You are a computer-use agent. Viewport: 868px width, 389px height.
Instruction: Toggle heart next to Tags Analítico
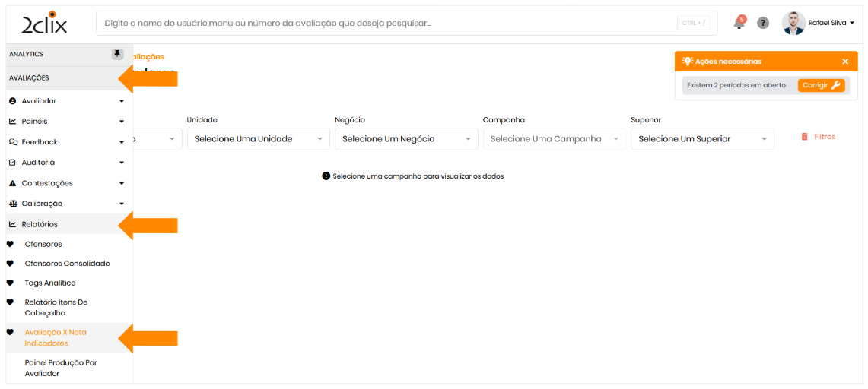pyautogui.click(x=10, y=283)
